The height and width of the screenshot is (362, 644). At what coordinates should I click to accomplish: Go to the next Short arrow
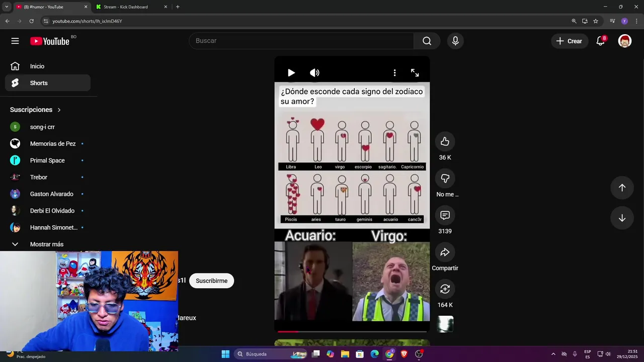[x=622, y=218]
